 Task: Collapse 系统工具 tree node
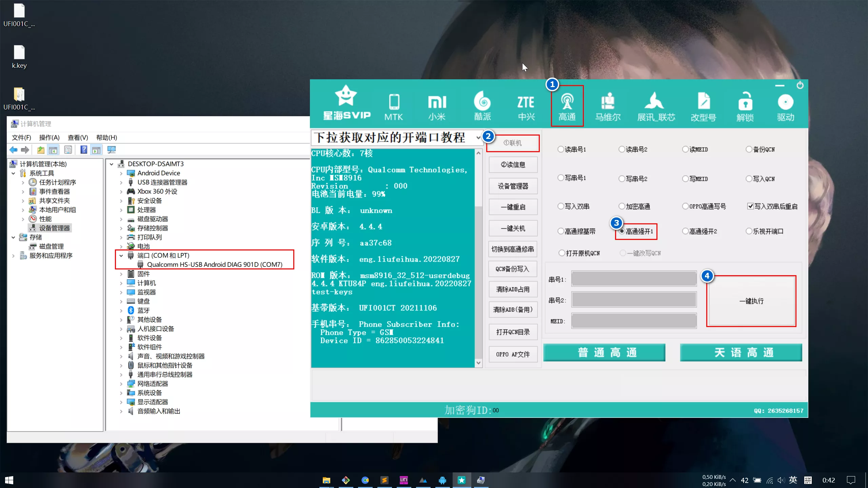(x=13, y=173)
